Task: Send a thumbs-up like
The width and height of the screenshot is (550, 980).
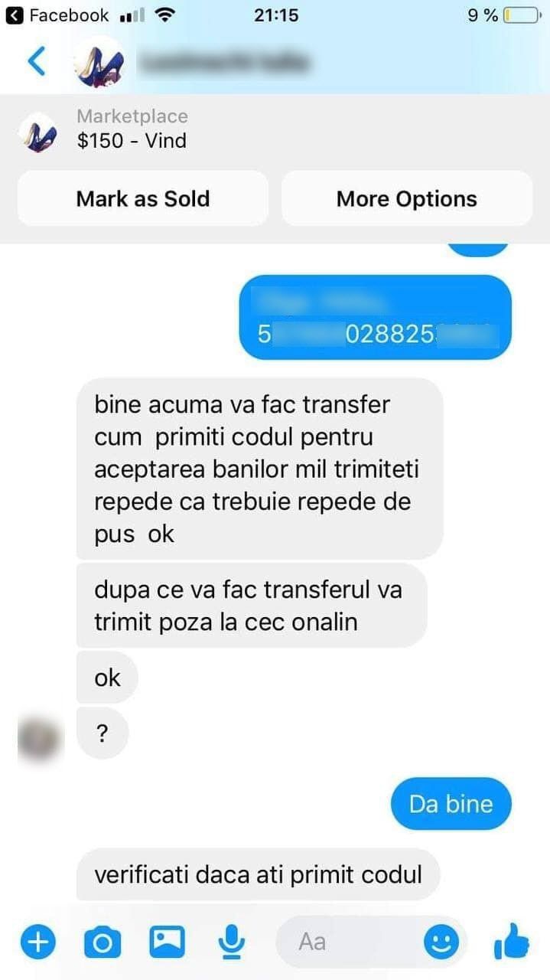Action: [512, 941]
